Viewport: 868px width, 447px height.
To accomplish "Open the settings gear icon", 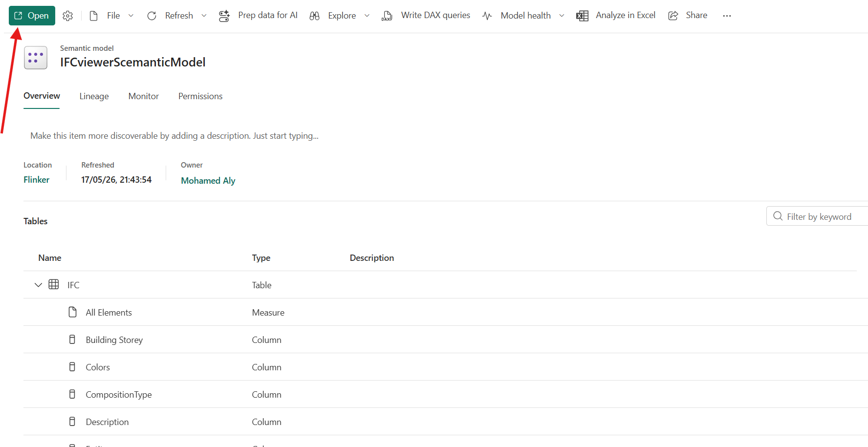I will coord(68,16).
